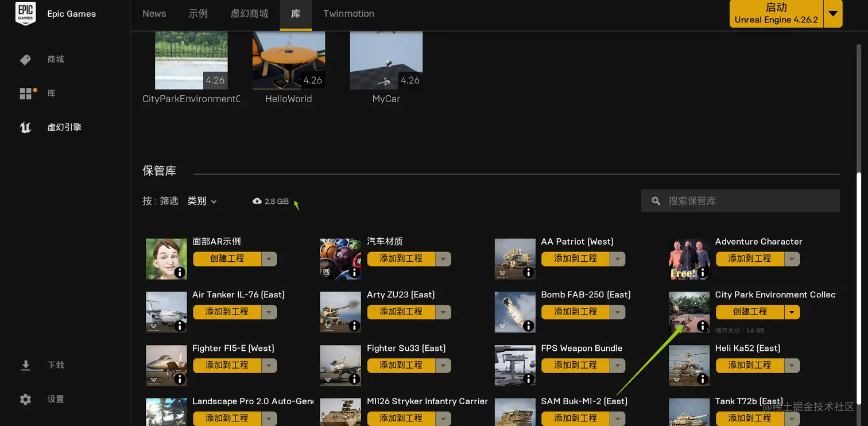This screenshot has height=426, width=868.
Task: Show info for Fighter Su33 (East)
Action: click(354, 379)
